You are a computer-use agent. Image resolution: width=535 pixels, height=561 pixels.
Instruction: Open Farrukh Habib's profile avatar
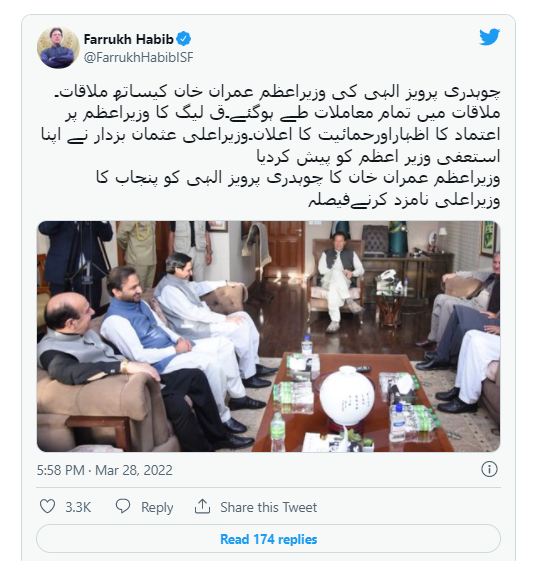tap(58, 47)
